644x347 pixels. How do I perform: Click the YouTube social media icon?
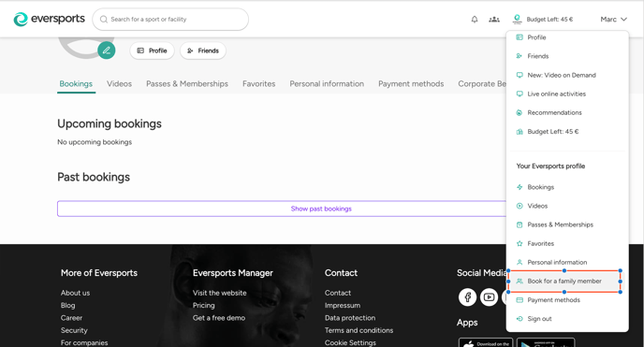[x=489, y=296]
